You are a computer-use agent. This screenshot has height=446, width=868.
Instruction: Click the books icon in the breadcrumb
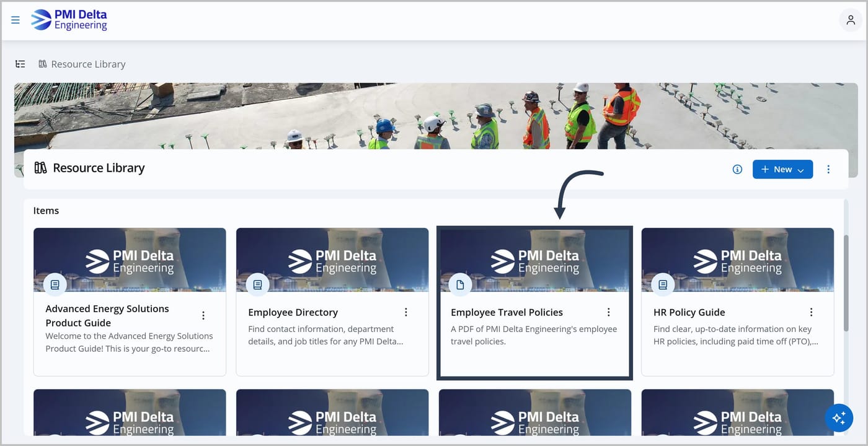(43, 64)
